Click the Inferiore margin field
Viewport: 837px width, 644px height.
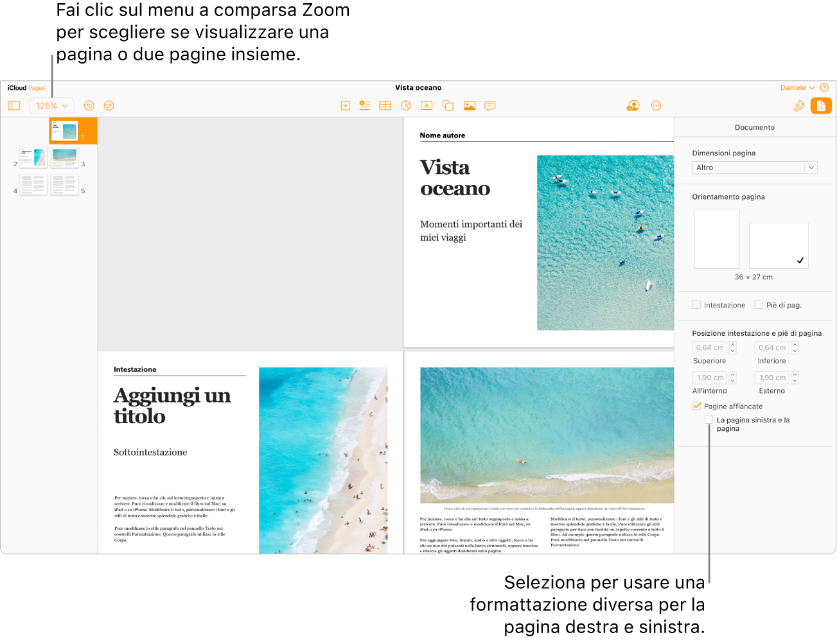[x=772, y=347]
